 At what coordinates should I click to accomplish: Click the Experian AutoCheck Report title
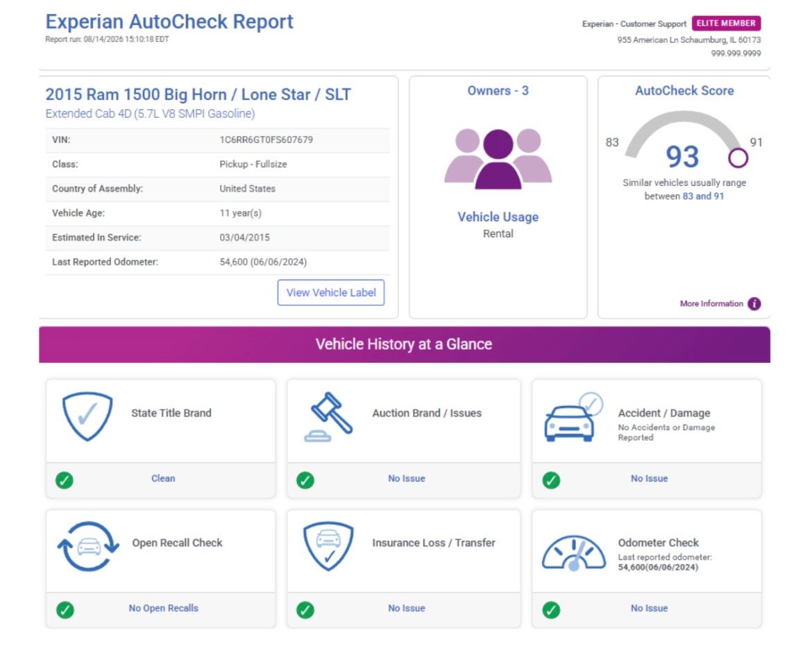169,22
